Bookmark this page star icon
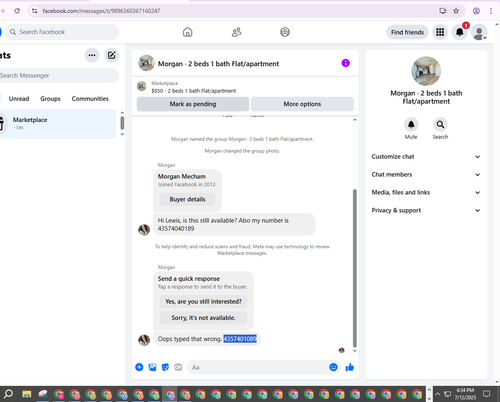500x402 pixels. (x=456, y=11)
